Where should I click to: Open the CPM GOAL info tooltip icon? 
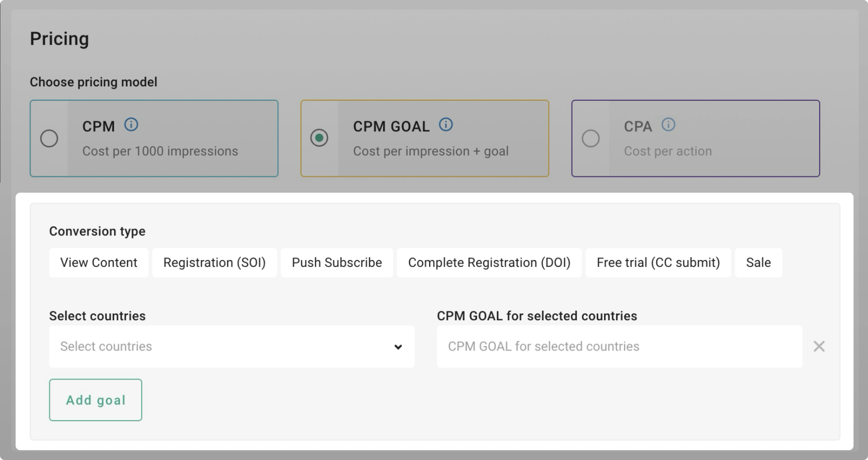pos(446,124)
